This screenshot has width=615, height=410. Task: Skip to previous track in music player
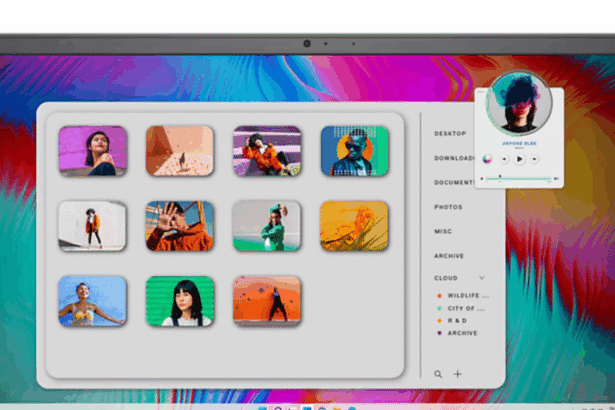coord(504,159)
